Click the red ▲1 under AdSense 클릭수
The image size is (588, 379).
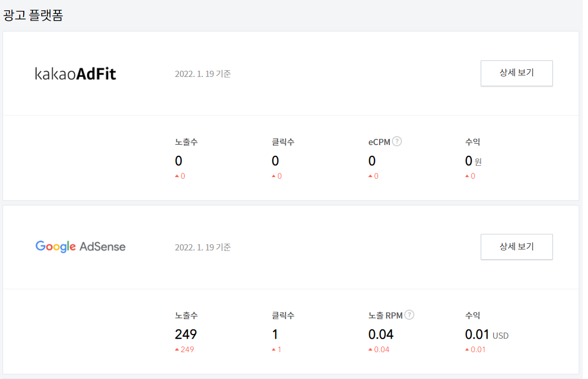(x=276, y=350)
